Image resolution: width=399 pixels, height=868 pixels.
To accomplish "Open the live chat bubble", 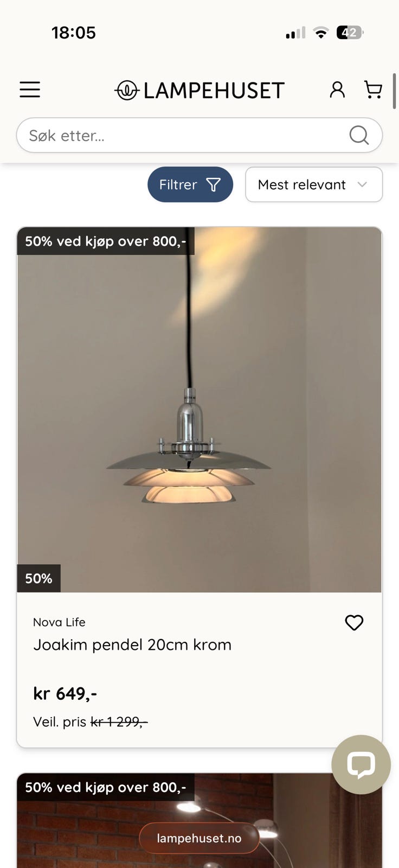I will coord(361,764).
